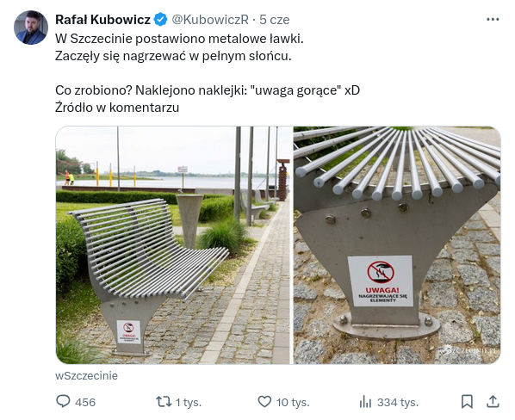515x420 pixels.
Task: Click the 10 tys. likes count
Action: point(293,402)
